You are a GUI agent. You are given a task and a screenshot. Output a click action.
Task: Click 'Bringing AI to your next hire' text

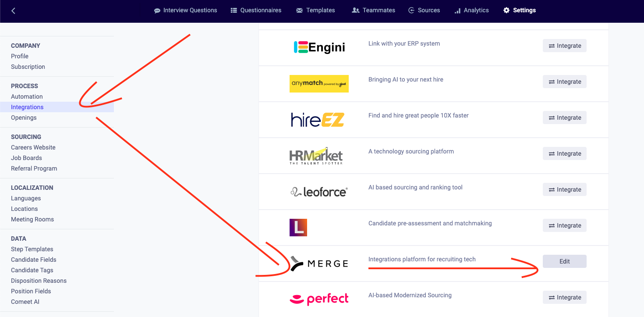(x=406, y=79)
